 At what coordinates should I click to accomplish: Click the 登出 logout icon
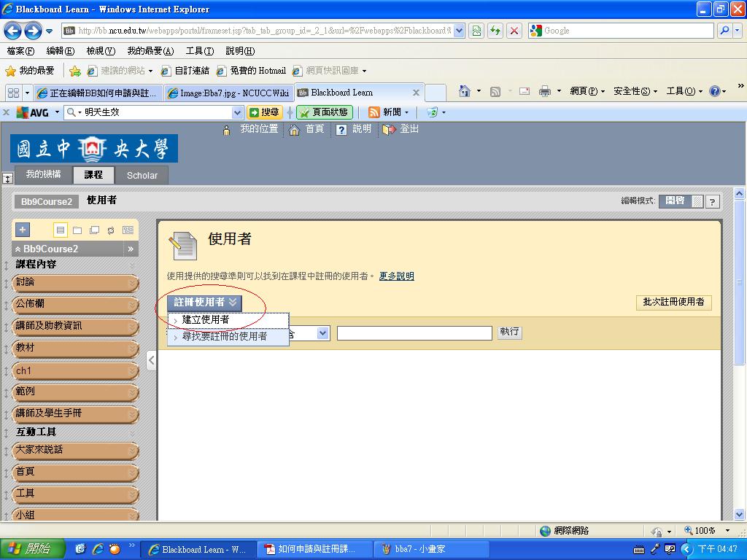tap(390, 130)
